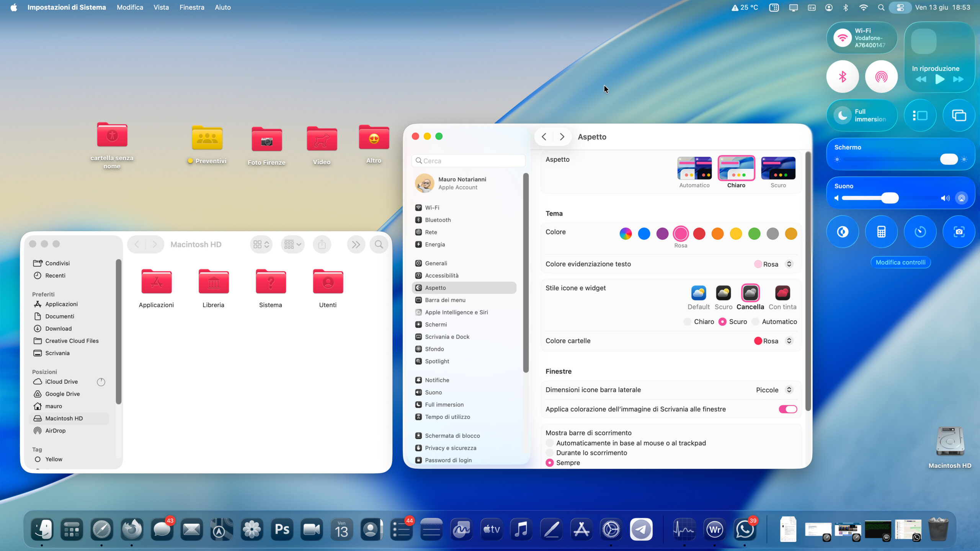The image size is (980, 551).
Task: Click the screenshot camera control in Control Center
Action: pyautogui.click(x=959, y=231)
